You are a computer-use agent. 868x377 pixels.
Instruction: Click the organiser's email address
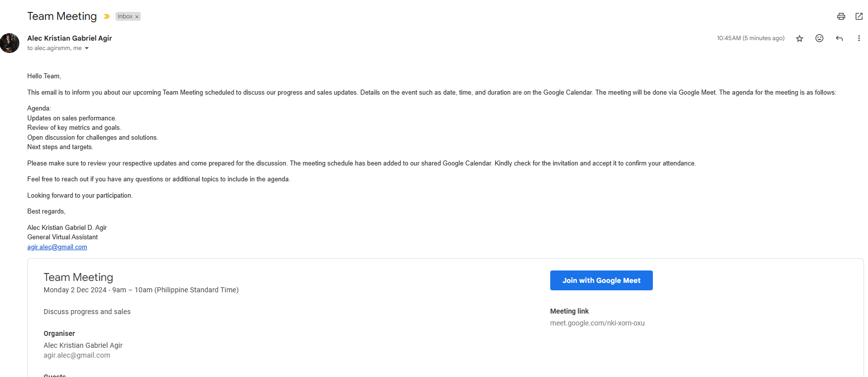click(77, 355)
